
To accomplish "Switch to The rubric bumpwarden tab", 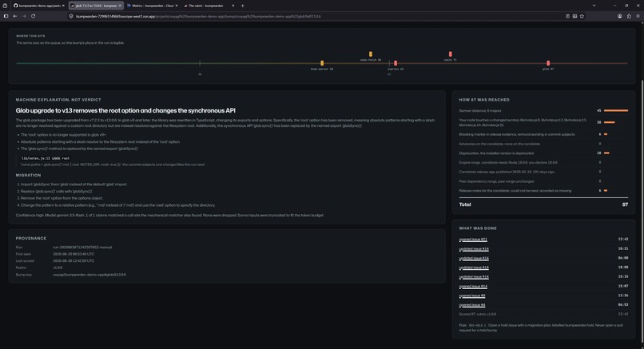I will coord(208,6).
